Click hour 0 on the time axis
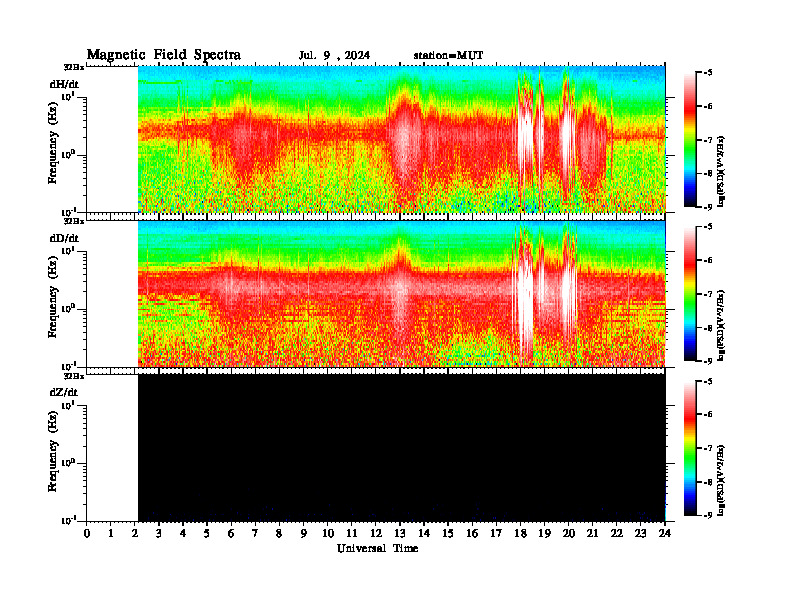This screenshot has height=612, width=792. pyautogui.click(x=87, y=533)
